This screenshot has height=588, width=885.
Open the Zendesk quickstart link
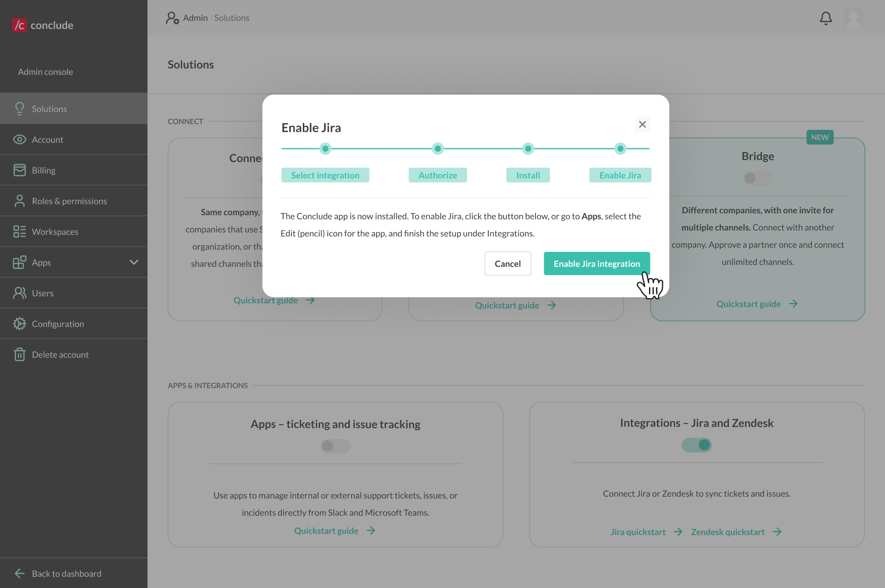tap(728, 531)
